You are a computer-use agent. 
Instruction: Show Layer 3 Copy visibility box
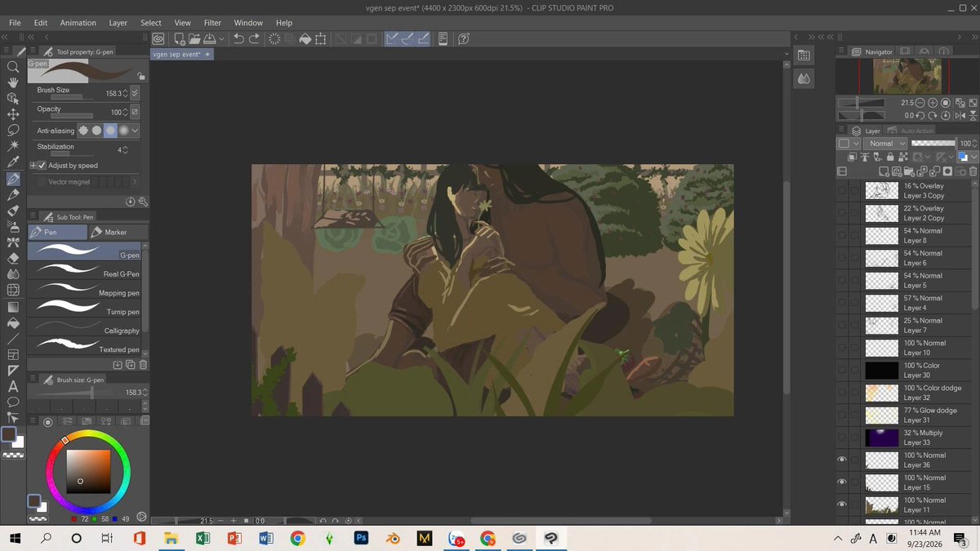coord(842,190)
